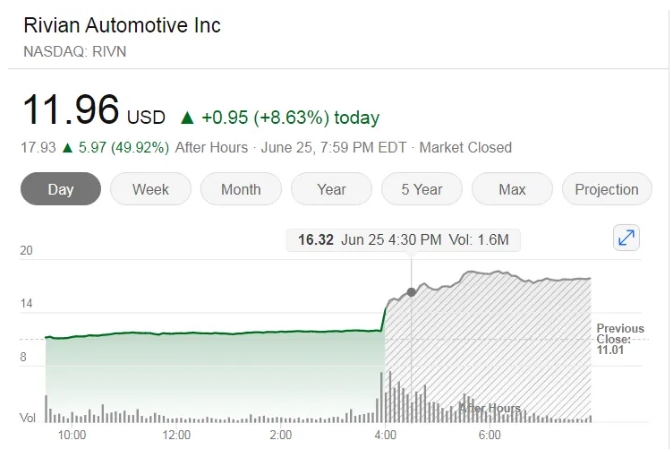The width and height of the screenshot is (672, 452).
Task: Click the 16.32 Jun 25 chart tooltip
Action: pyautogui.click(x=403, y=240)
